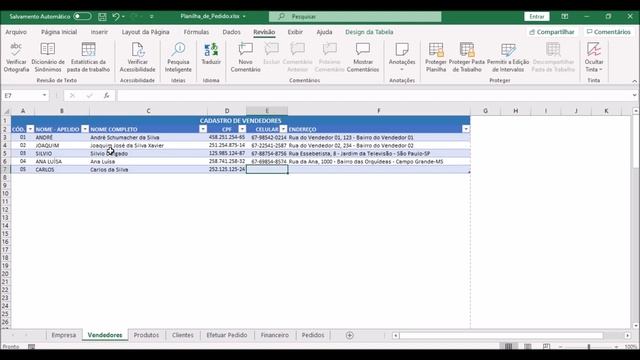
Task: Select CPF cell 125.985.124-87
Action: pos(227,153)
